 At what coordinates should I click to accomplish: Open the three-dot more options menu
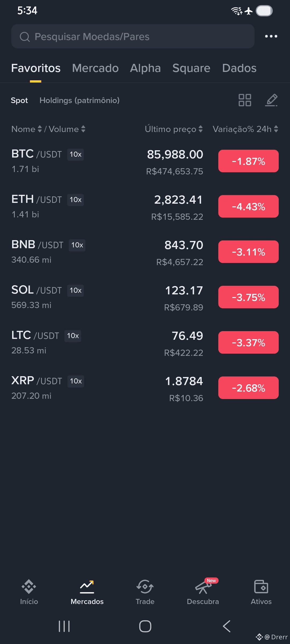pos(271,36)
